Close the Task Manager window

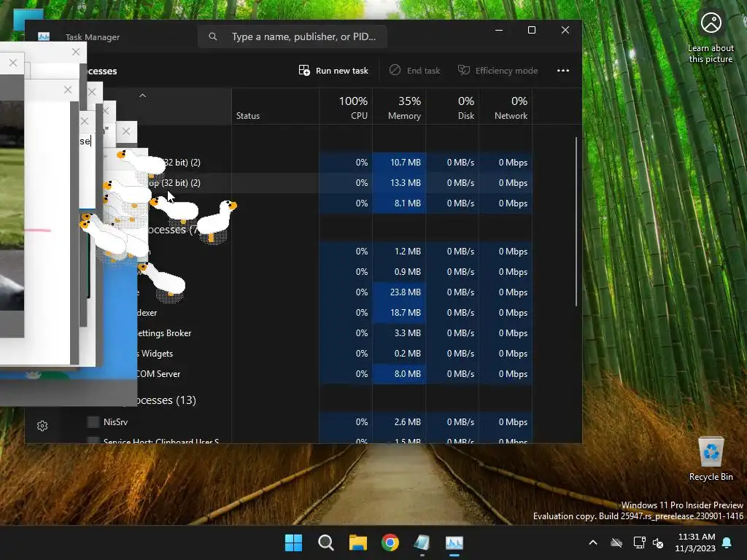pyautogui.click(x=565, y=30)
